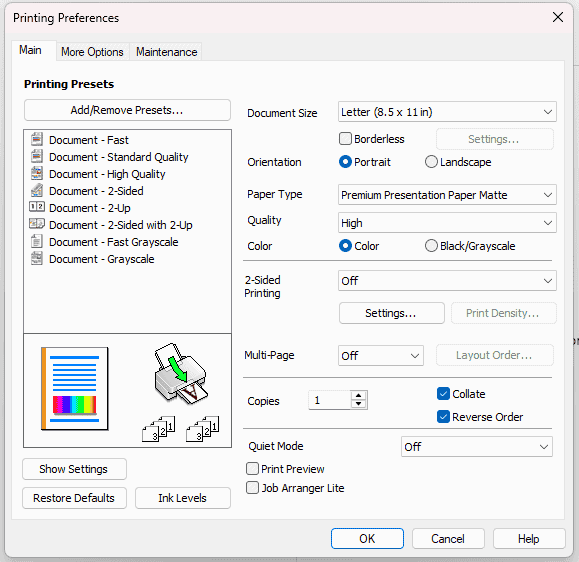This screenshot has width=579, height=562.
Task: Click the left collate pages stack icon
Action: pos(159,429)
